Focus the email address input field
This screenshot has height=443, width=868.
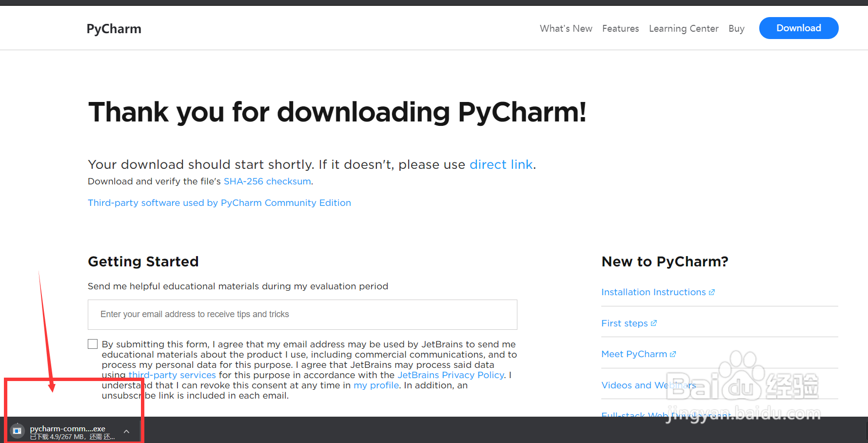(x=302, y=315)
